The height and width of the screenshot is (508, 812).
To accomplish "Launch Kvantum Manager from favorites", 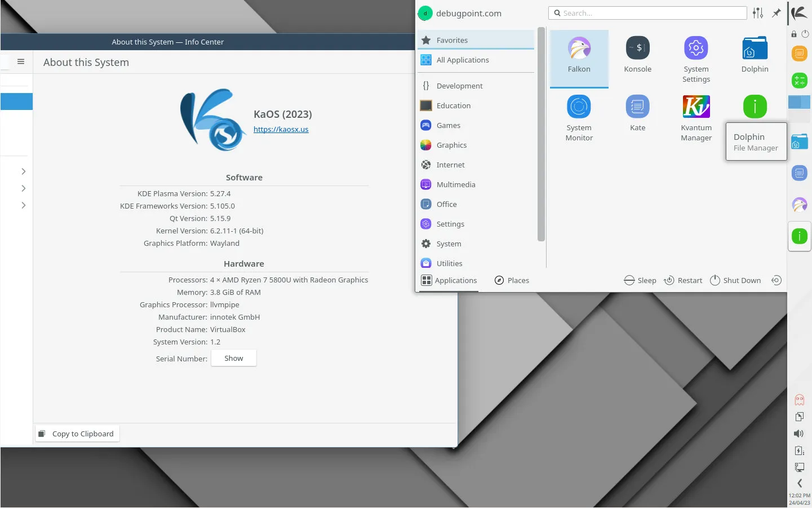I will point(696,118).
